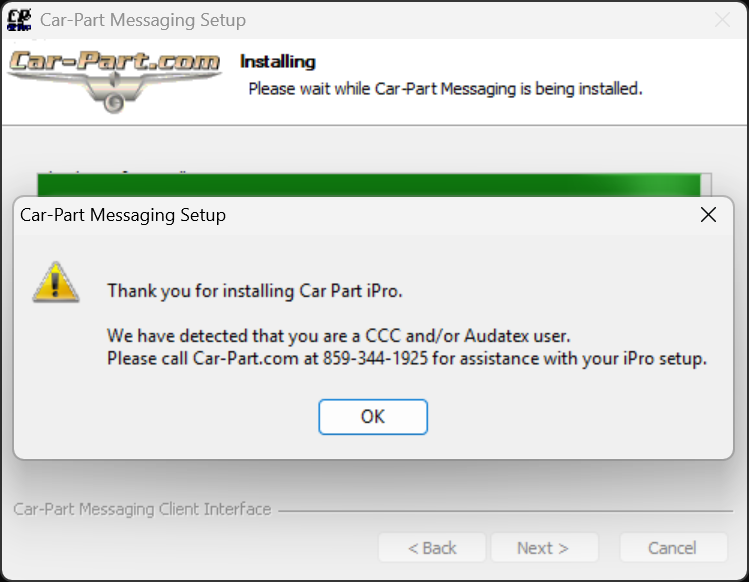Close the main installer window with X

tap(722, 20)
